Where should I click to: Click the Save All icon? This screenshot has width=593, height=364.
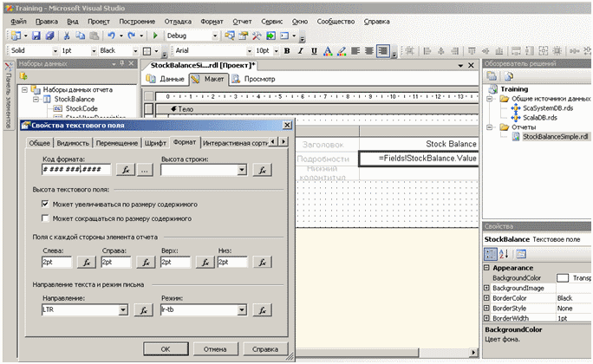49,36
